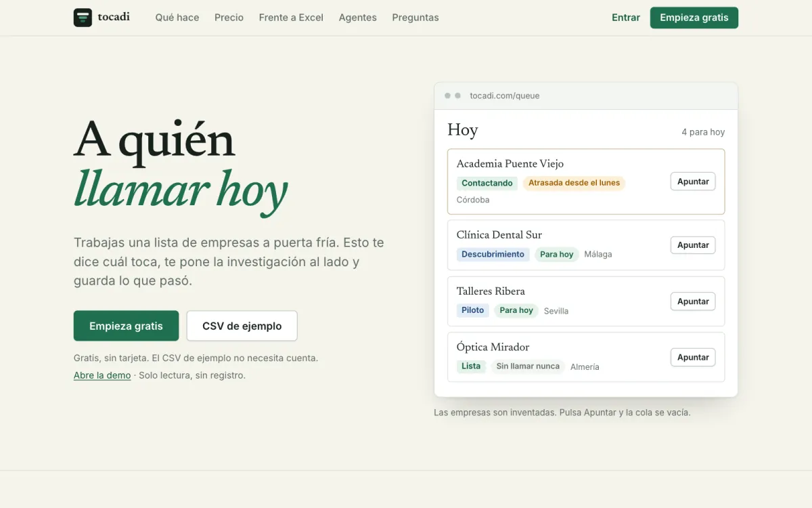Click the Málaga location text
The height and width of the screenshot is (508, 812).
[x=598, y=254]
